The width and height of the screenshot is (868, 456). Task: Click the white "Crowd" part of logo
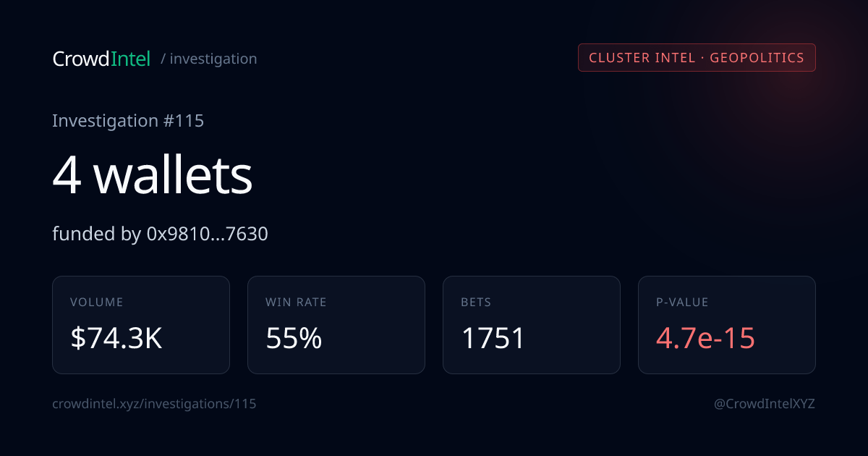pyautogui.click(x=80, y=59)
